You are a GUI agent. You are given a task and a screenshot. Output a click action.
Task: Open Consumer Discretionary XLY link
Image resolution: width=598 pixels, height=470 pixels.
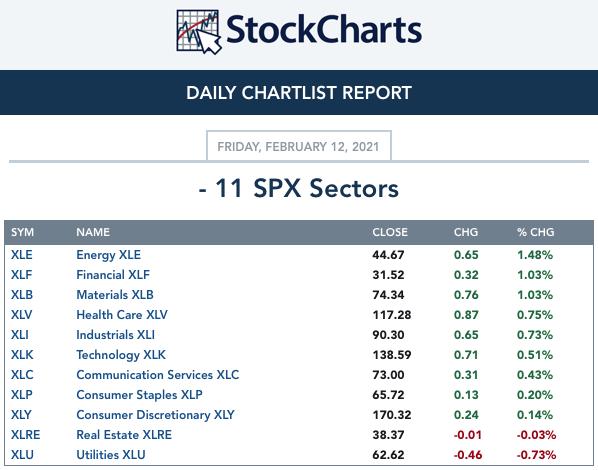click(155, 415)
